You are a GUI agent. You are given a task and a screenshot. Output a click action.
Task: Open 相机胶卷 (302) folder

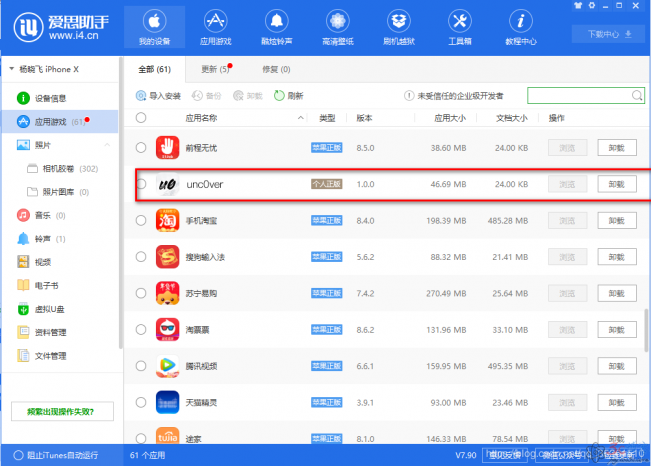[x=62, y=169]
